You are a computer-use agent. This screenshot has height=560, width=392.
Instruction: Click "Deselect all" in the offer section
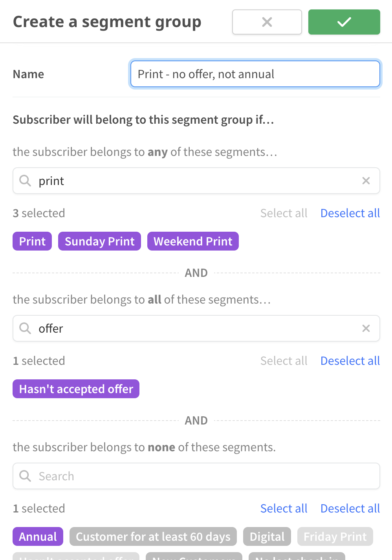click(350, 361)
